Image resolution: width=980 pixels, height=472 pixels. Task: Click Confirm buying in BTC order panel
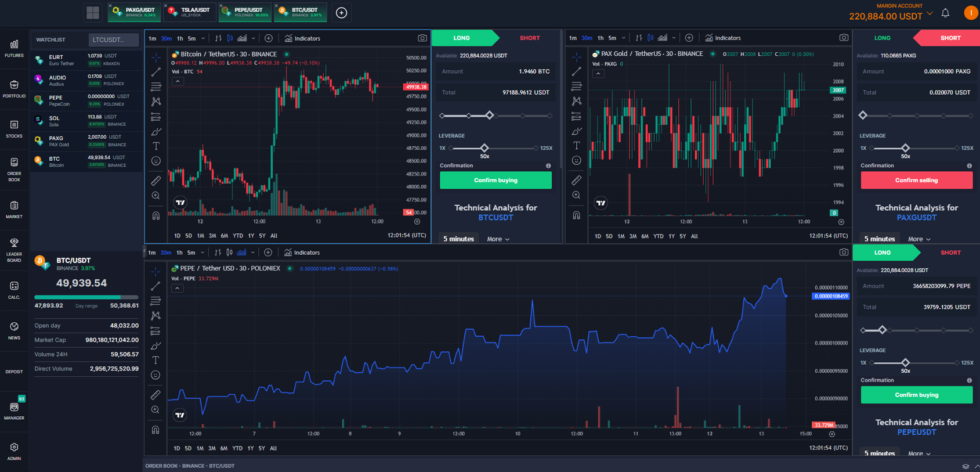click(496, 181)
